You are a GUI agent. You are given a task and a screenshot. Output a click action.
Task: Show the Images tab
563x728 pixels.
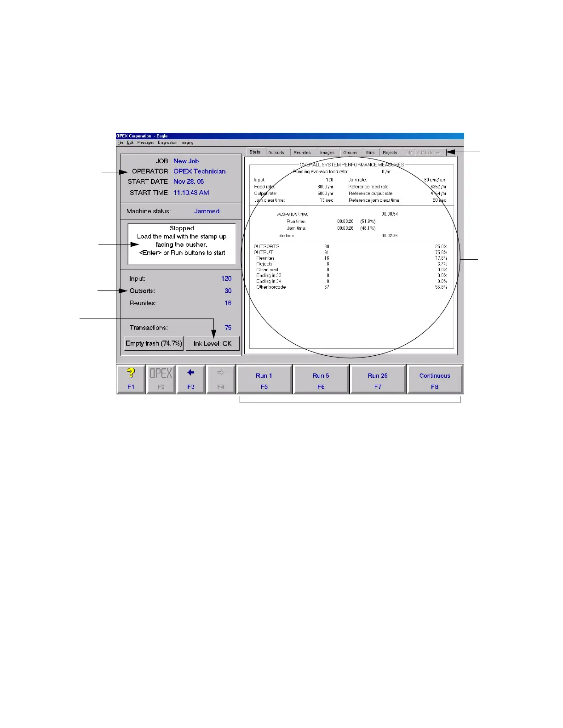[x=327, y=153]
